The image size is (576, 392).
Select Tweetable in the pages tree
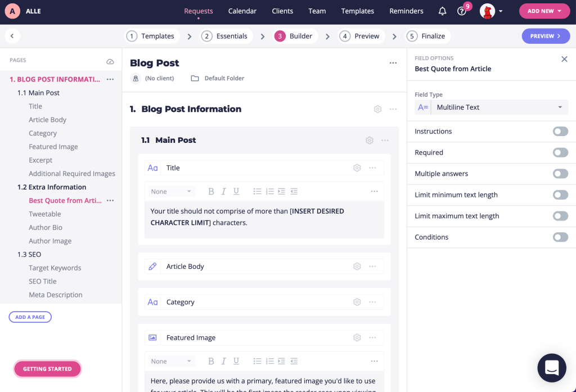pyautogui.click(x=45, y=214)
